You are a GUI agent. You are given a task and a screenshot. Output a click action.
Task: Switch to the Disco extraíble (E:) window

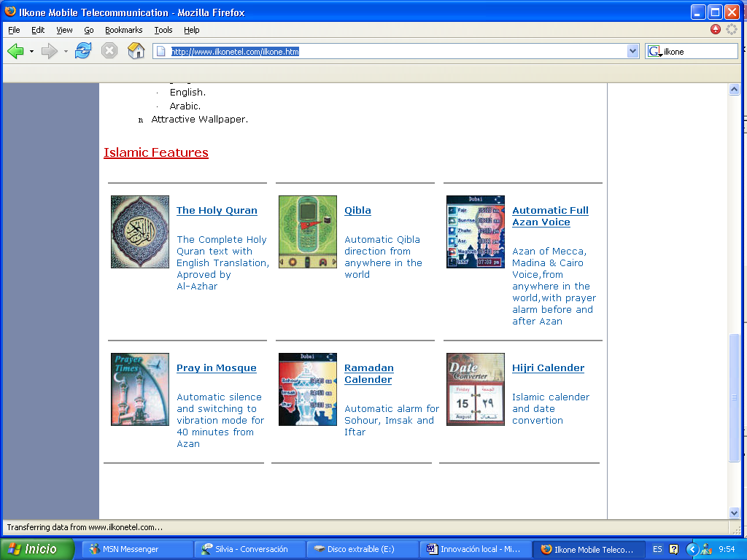point(362,549)
